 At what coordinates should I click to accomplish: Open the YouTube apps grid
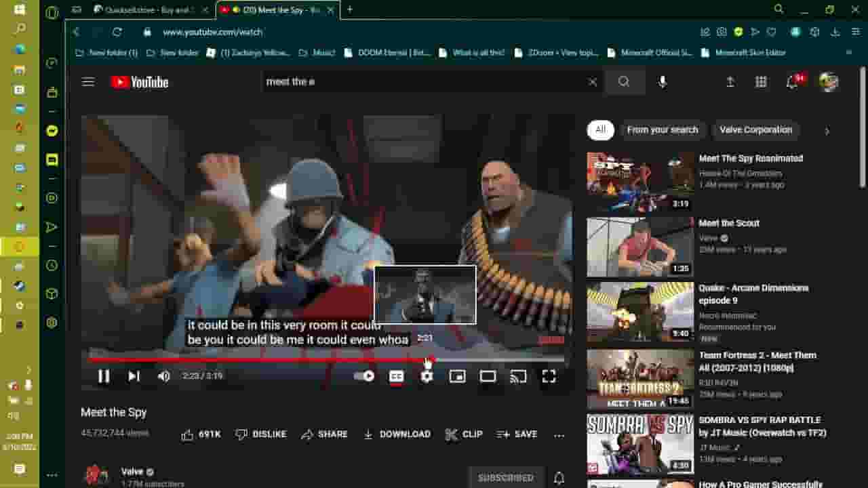pyautogui.click(x=761, y=82)
